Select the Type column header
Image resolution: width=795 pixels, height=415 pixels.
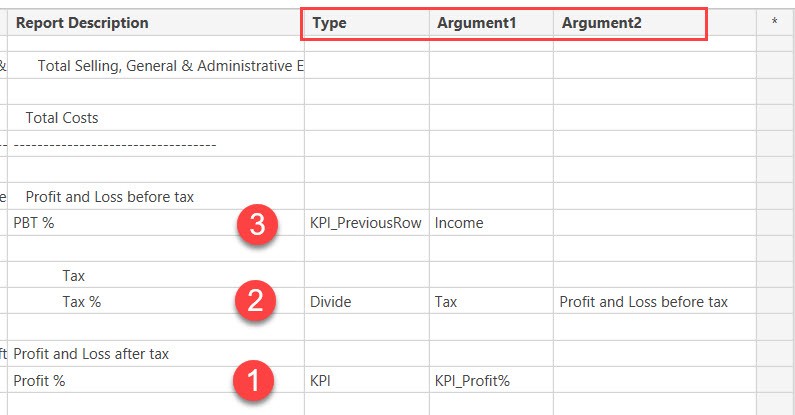pos(367,23)
